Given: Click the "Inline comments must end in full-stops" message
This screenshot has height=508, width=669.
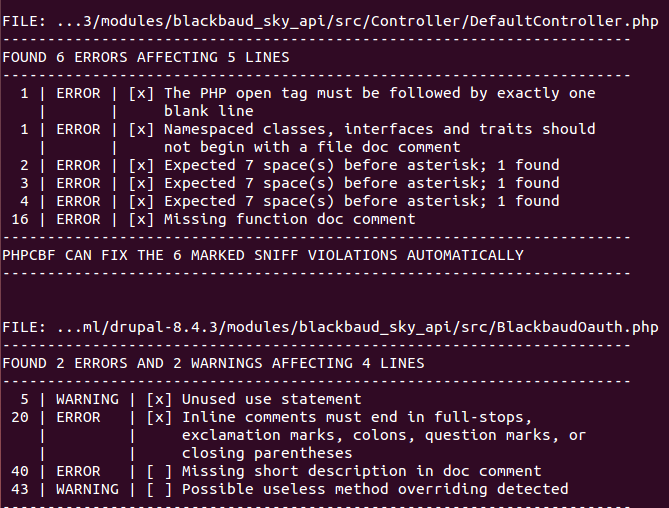Looking at the screenshot, I should click(x=357, y=417).
